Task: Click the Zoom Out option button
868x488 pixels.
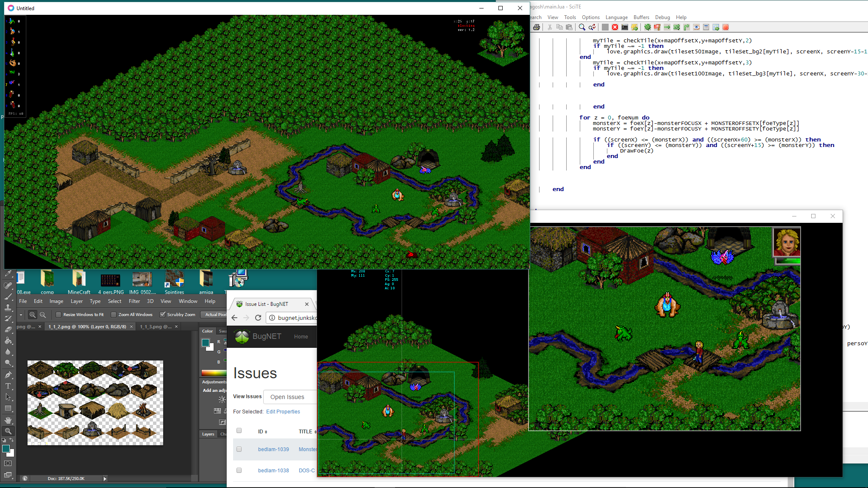Action: point(43,315)
